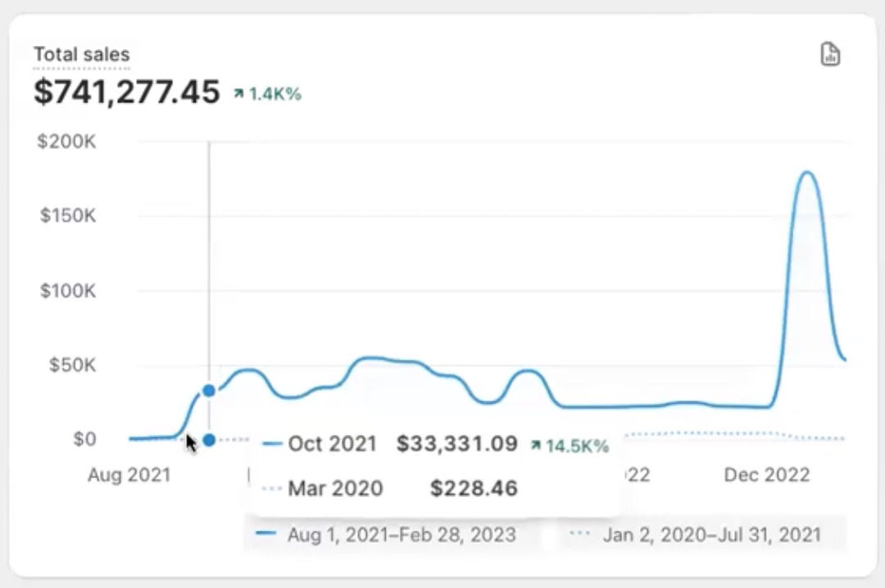Image resolution: width=885 pixels, height=588 pixels.
Task: Open the sales report icon
Action: tap(830, 55)
